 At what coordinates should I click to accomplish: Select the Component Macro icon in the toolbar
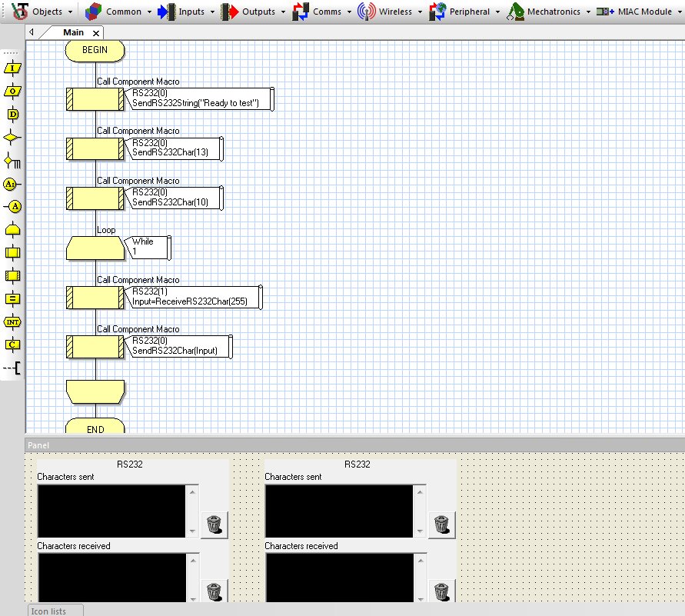pos(12,275)
